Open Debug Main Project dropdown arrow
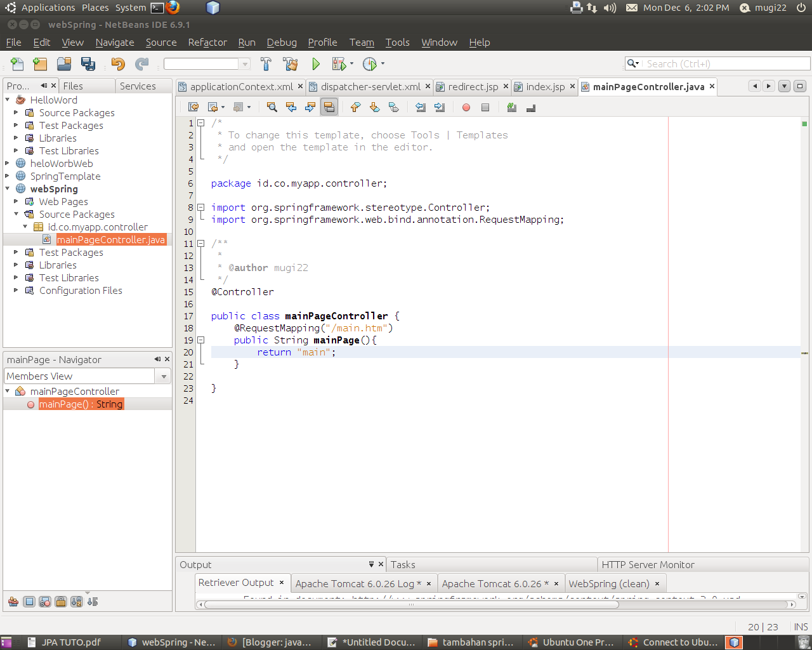This screenshot has height=650, width=812. point(351,63)
